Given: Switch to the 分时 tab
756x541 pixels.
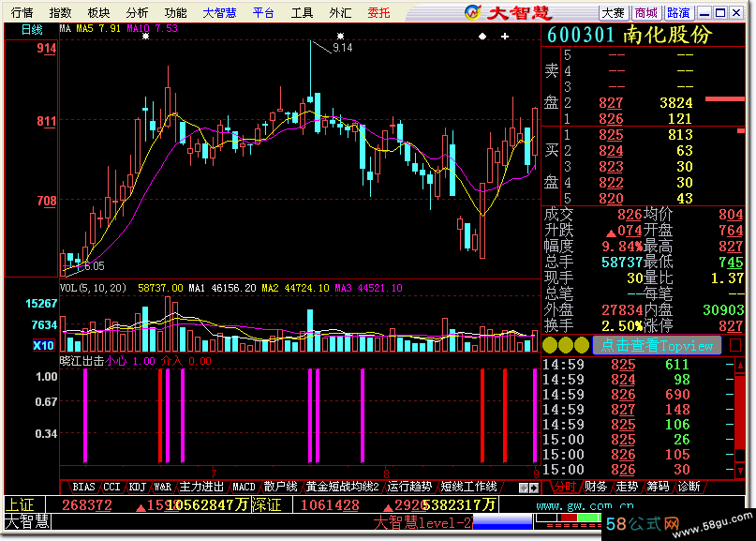Looking at the screenshot, I should (x=565, y=487).
